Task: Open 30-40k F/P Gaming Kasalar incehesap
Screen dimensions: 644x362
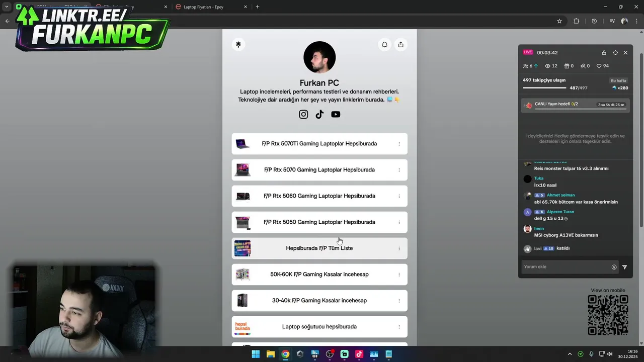Action: click(x=319, y=301)
